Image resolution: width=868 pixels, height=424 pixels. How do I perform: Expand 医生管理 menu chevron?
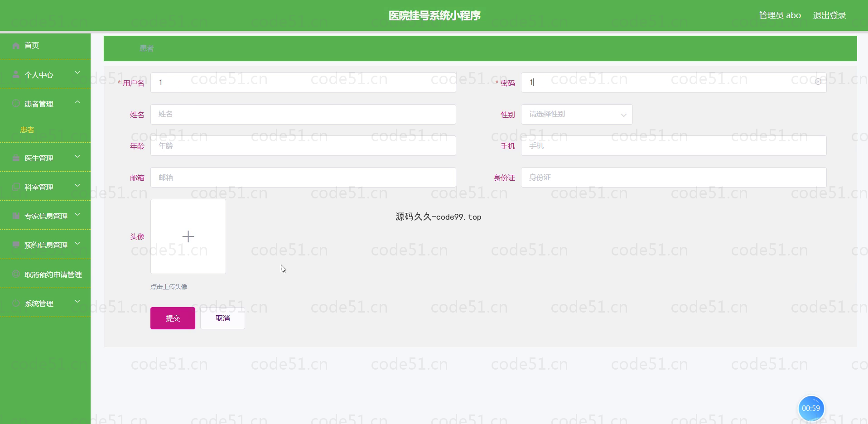77,156
